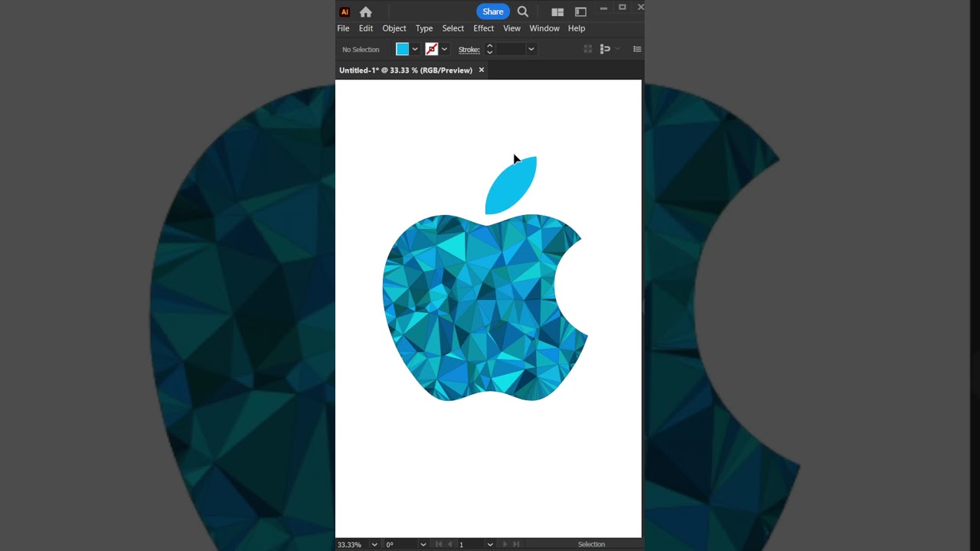Screen dimensions: 980x551
Task: Click the cyan fill color swatch
Action: click(x=402, y=49)
